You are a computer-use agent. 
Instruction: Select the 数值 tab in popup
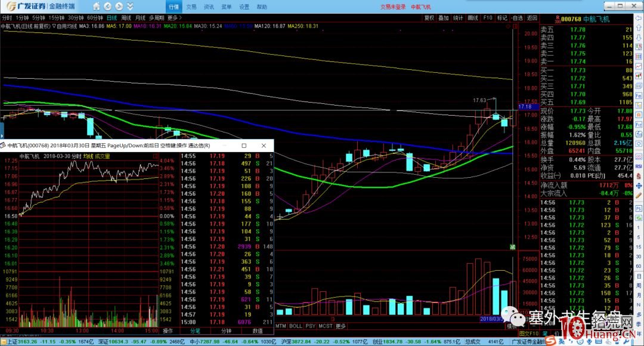(258, 331)
